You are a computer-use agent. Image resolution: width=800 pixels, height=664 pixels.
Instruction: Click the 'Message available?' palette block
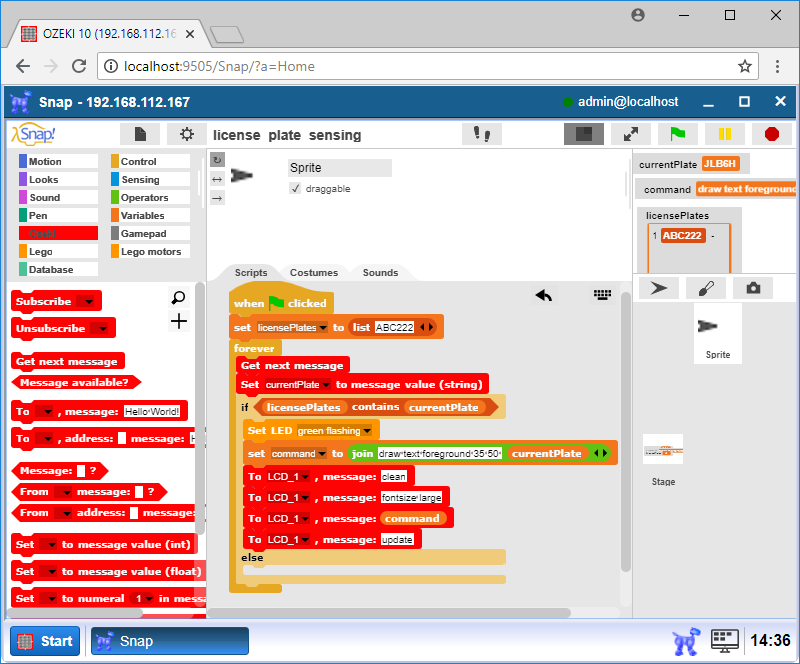click(x=76, y=382)
